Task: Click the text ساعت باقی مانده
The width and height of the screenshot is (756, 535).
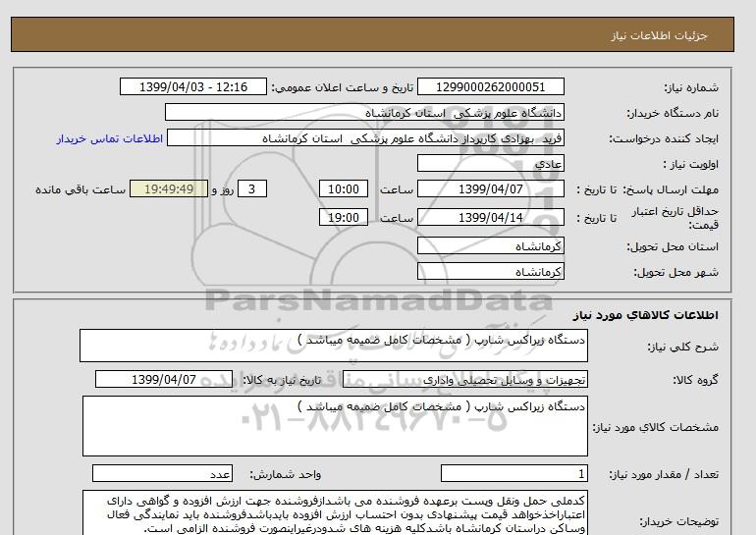Action: click(x=81, y=189)
